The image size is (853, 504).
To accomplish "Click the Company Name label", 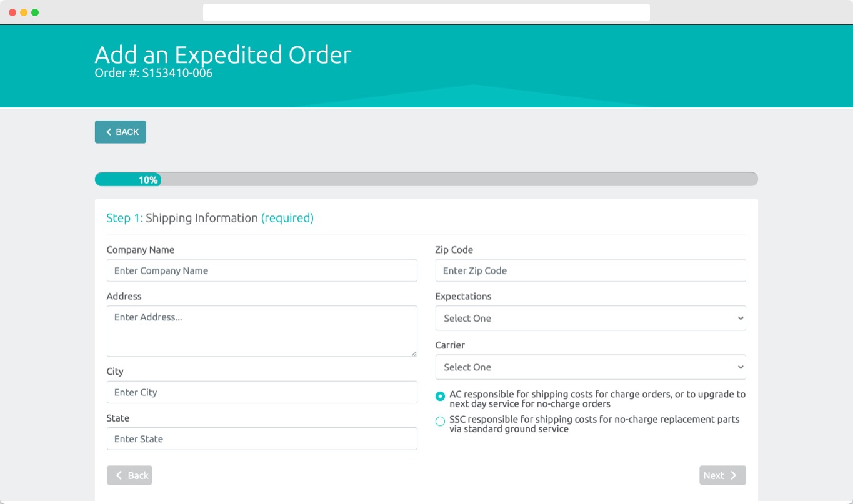I will click(x=141, y=250).
